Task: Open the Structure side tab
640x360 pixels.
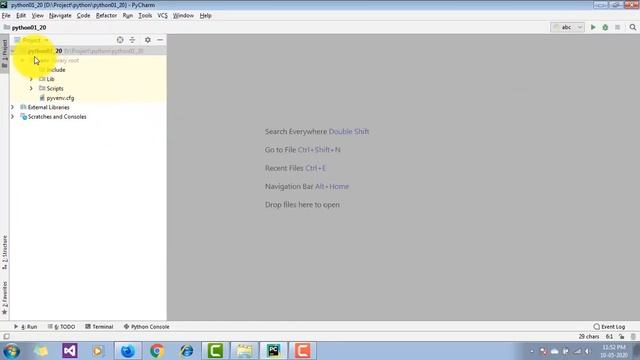Action: 4,252
